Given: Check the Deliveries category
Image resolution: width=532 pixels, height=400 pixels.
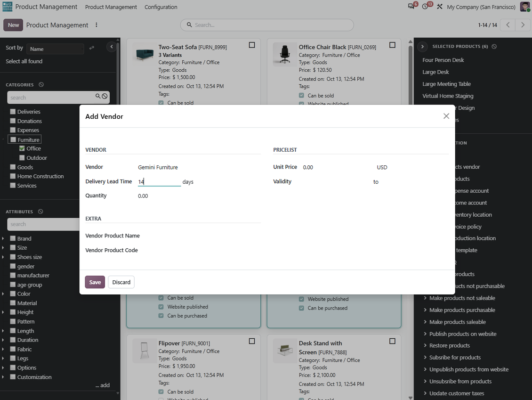Looking at the screenshot, I should 13,111.
